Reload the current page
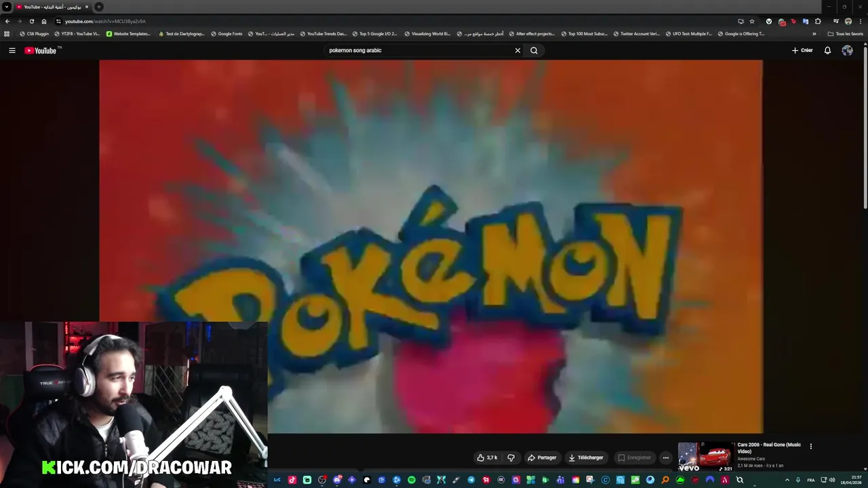The width and height of the screenshot is (868, 488). click(x=31, y=21)
